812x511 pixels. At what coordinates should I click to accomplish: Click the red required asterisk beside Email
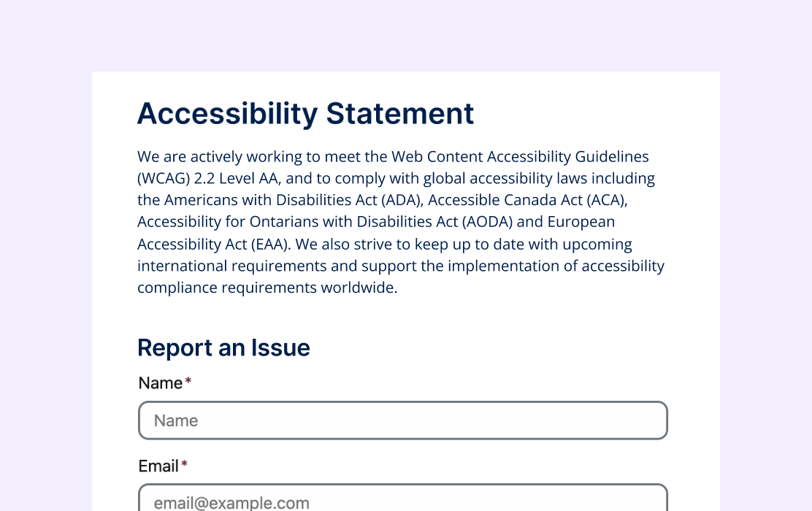185,465
